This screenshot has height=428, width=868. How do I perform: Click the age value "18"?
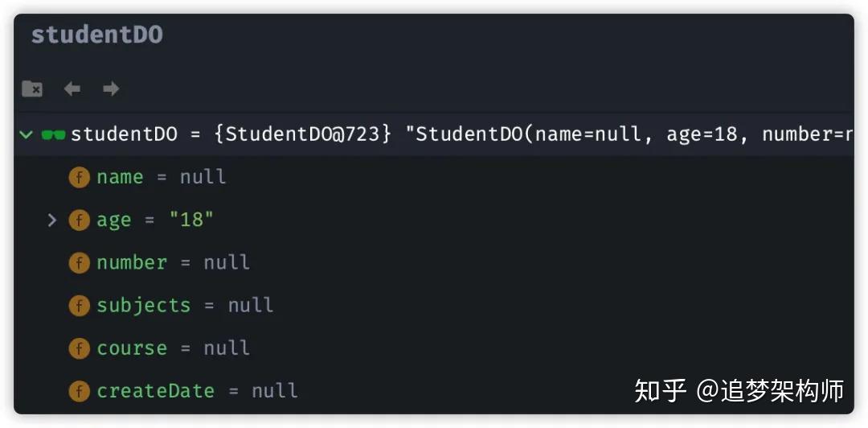[x=191, y=220]
